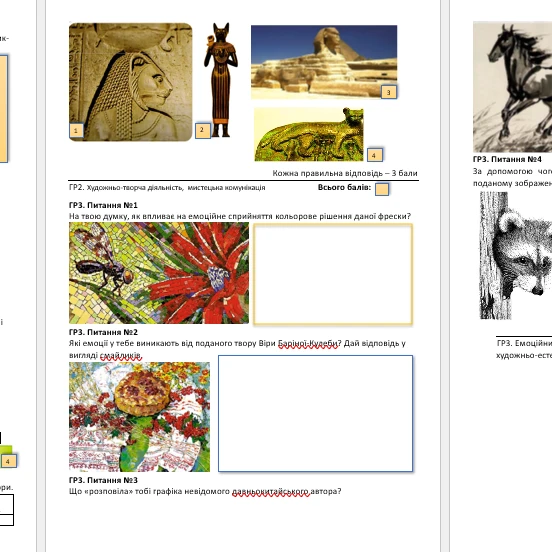Click the number 3 label box
The height and width of the screenshot is (552, 552).
pos(389,92)
